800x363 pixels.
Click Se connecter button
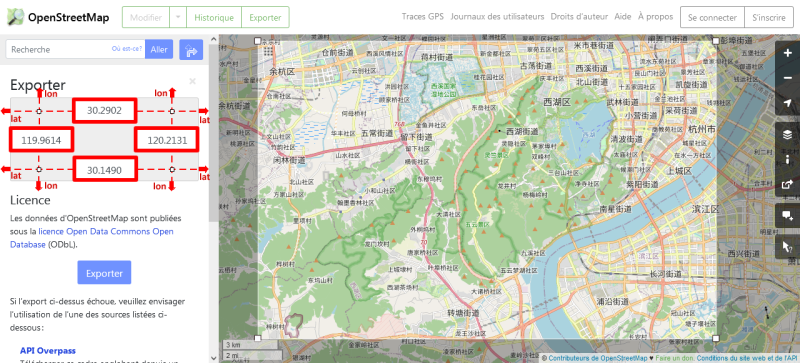click(x=712, y=17)
